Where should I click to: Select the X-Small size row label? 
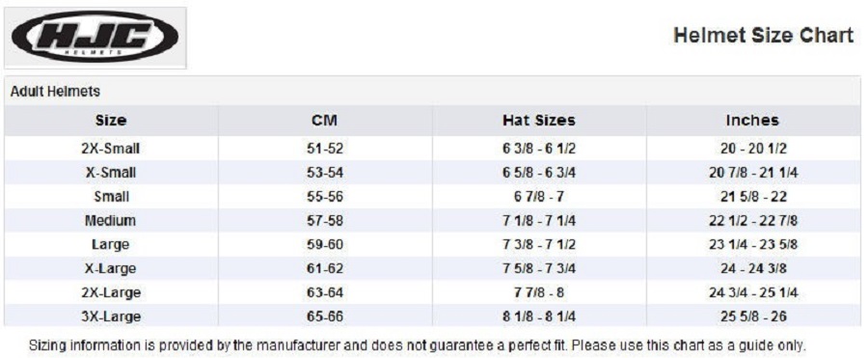click(111, 173)
